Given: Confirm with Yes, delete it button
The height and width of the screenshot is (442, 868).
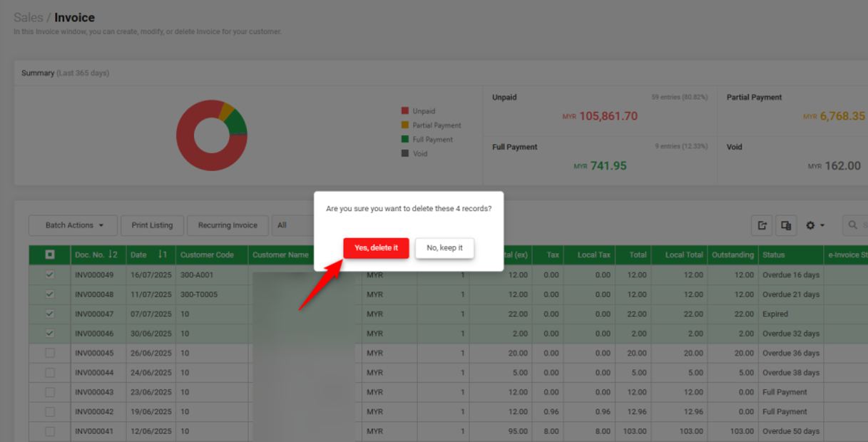Looking at the screenshot, I should 376,248.
